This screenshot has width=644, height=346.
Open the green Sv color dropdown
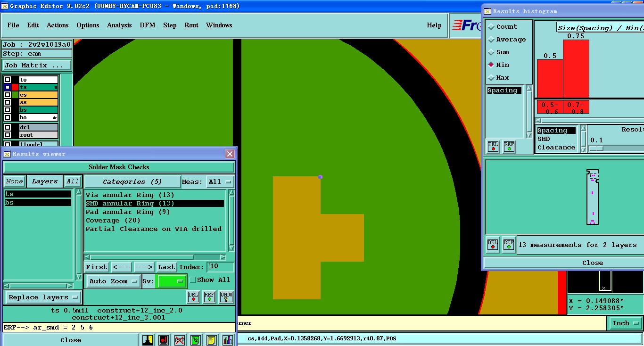point(171,281)
